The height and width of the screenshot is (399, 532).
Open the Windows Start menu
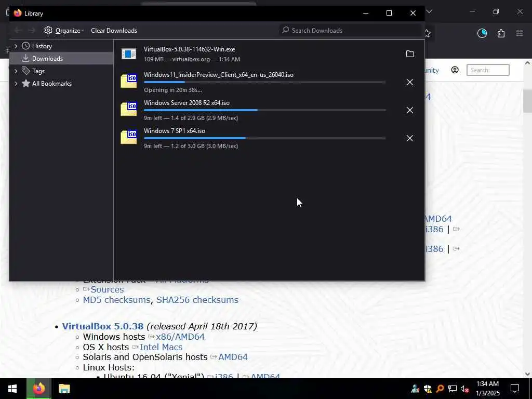(x=12, y=389)
